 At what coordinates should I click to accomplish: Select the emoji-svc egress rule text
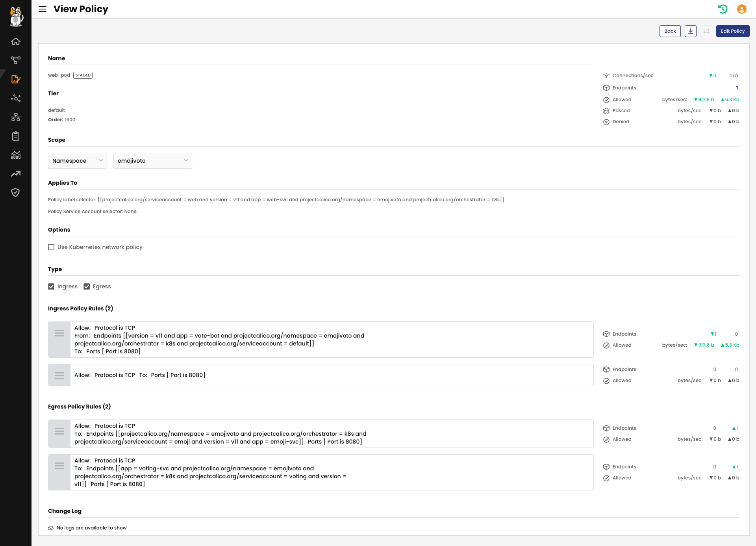tap(220, 434)
